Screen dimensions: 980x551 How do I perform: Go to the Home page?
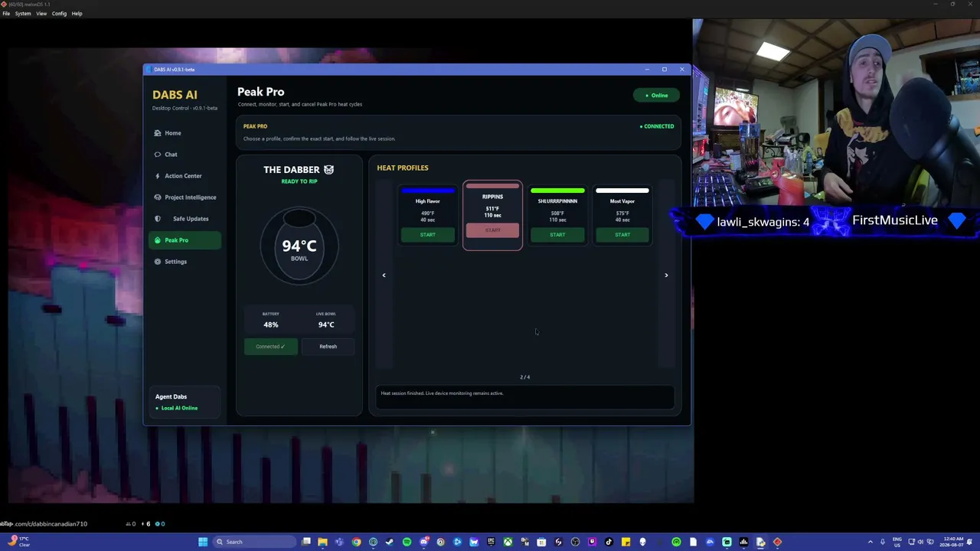[x=185, y=133]
